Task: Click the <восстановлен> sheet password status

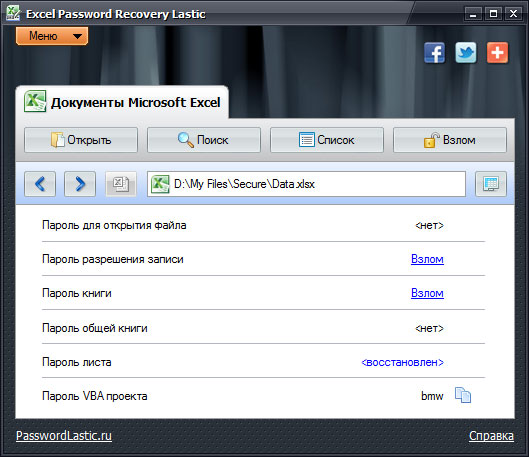Action: [x=402, y=362]
